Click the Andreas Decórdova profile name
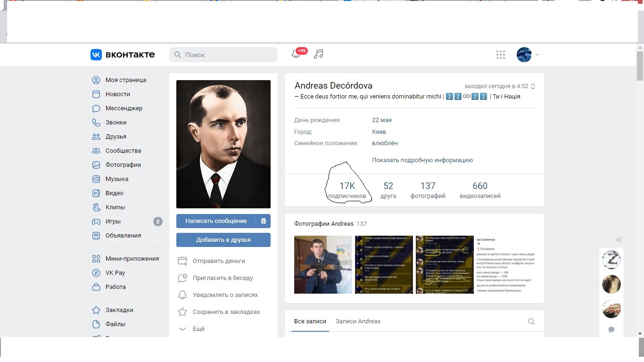 tap(333, 86)
